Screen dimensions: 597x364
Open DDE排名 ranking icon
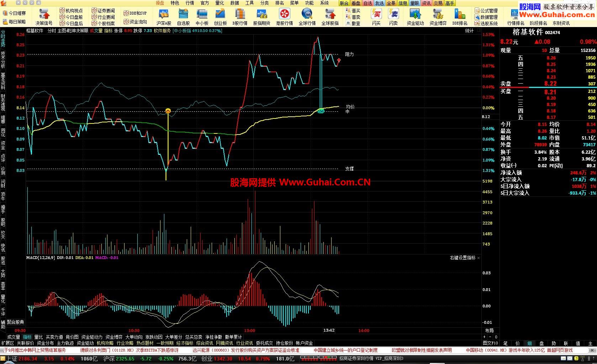click(460, 16)
